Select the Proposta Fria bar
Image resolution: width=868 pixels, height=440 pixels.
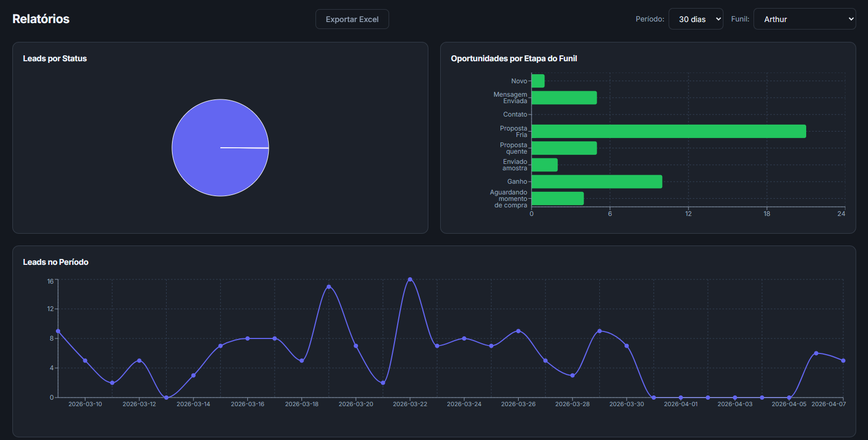click(x=669, y=132)
